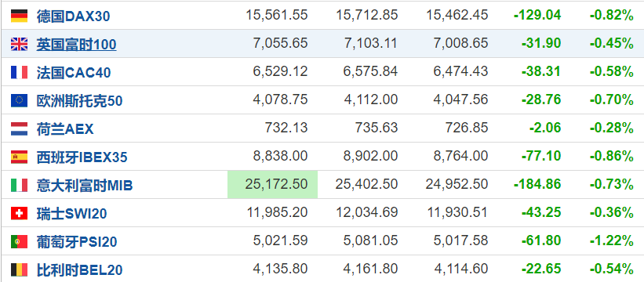Open the 瑞士SWI20 index link
Image resolution: width=644 pixels, height=282 pixels.
pyautogui.click(x=72, y=214)
